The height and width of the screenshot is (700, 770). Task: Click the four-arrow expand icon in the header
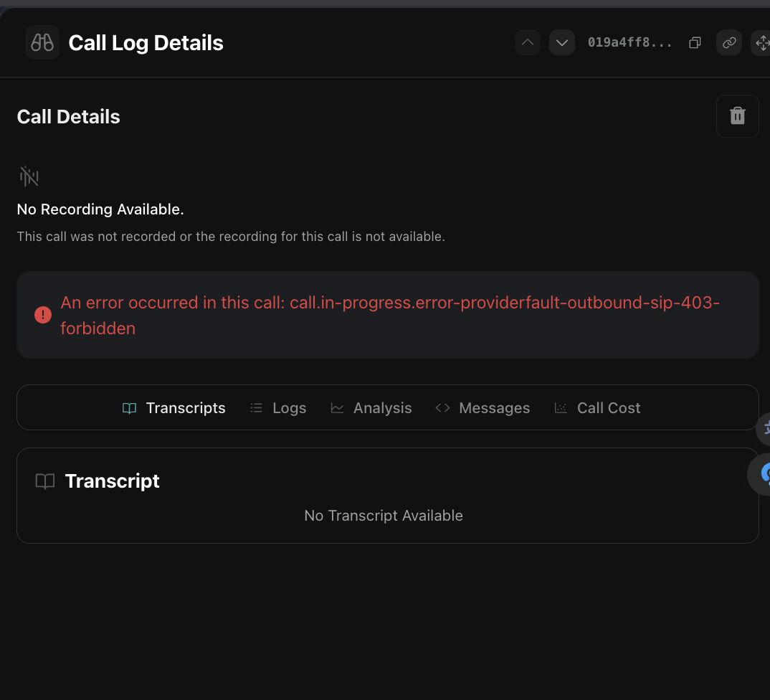coord(762,43)
